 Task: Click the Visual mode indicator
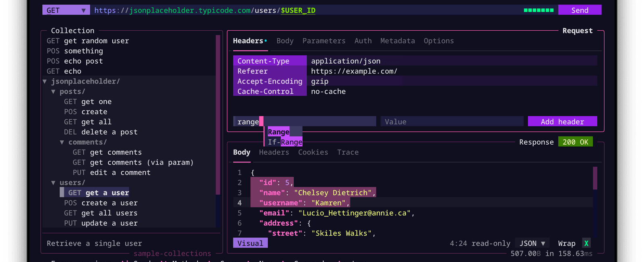click(x=250, y=243)
